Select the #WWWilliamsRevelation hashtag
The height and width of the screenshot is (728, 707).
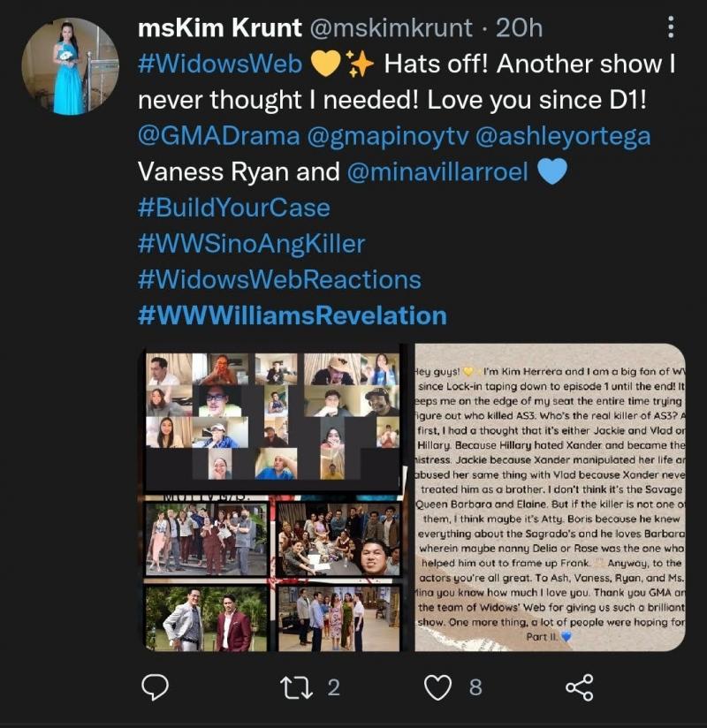point(293,315)
